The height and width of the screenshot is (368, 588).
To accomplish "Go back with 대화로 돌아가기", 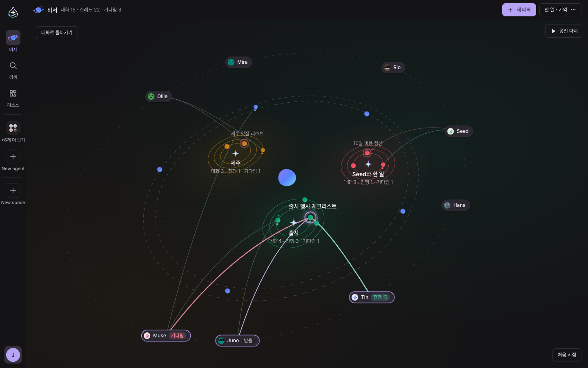I will (x=57, y=33).
